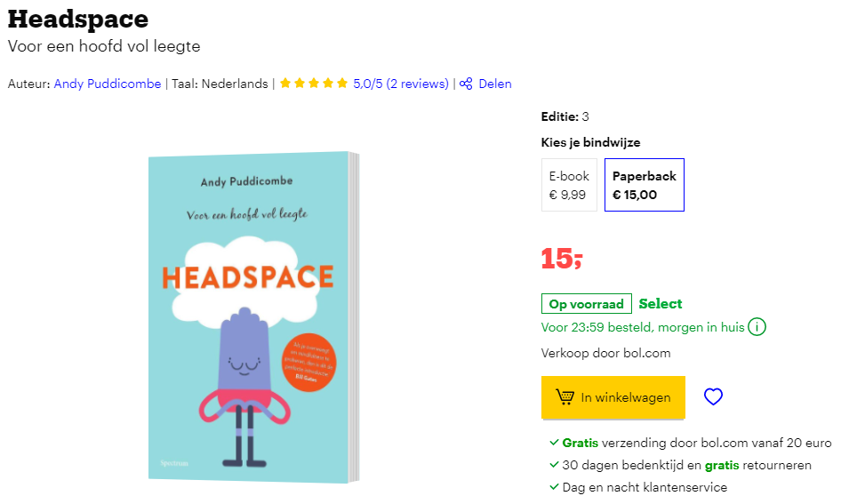Screen dimensions: 841x504
Task: Open author Andy Puddicombe link
Action: click(x=108, y=84)
